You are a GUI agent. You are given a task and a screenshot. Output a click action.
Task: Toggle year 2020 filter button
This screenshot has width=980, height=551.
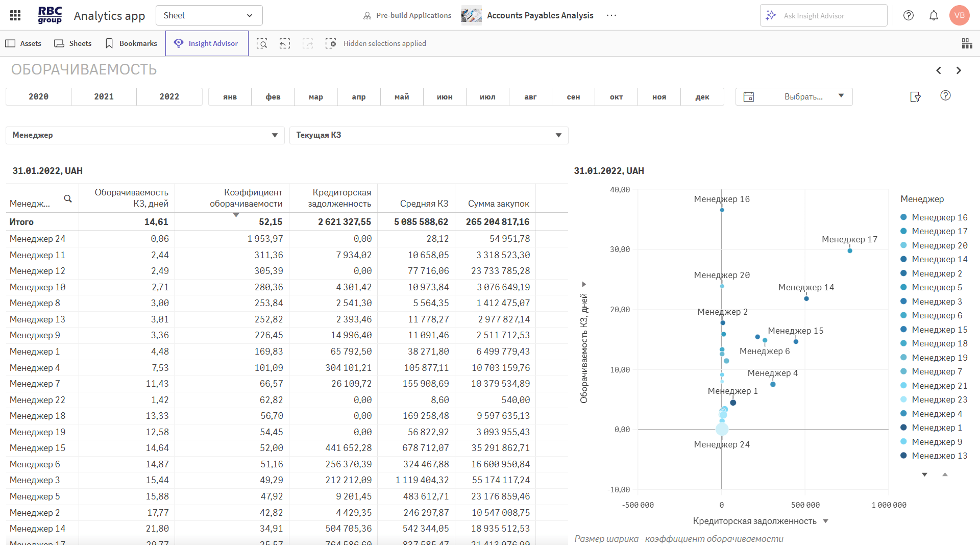point(39,97)
